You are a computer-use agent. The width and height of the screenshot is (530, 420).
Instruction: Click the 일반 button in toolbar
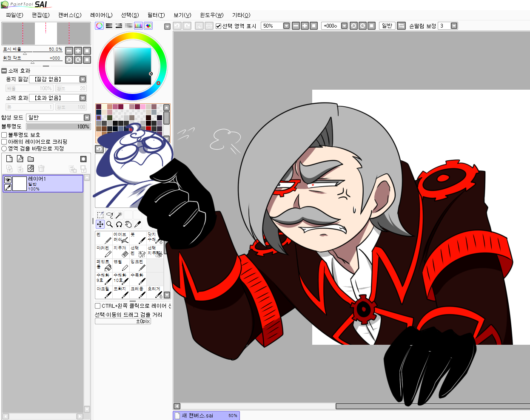387,26
